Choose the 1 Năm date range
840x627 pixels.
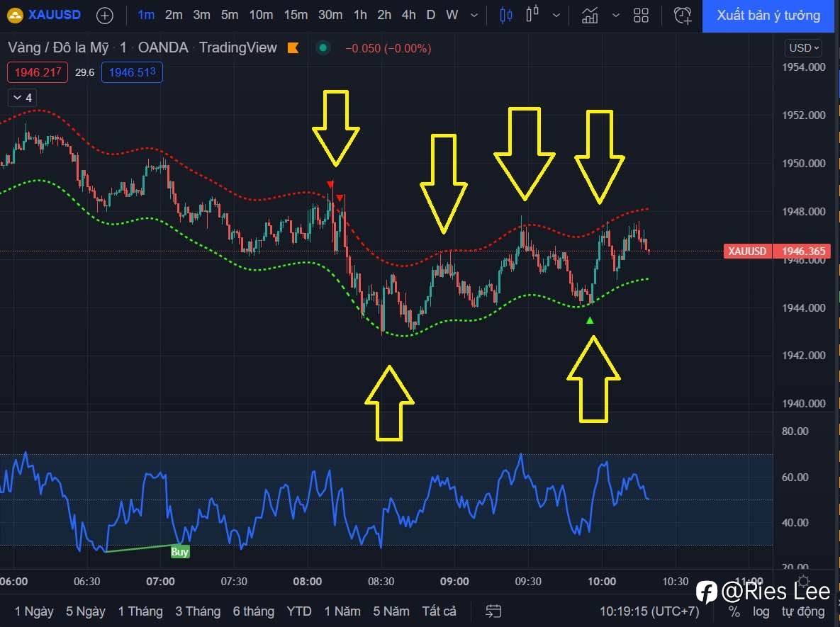(342, 611)
